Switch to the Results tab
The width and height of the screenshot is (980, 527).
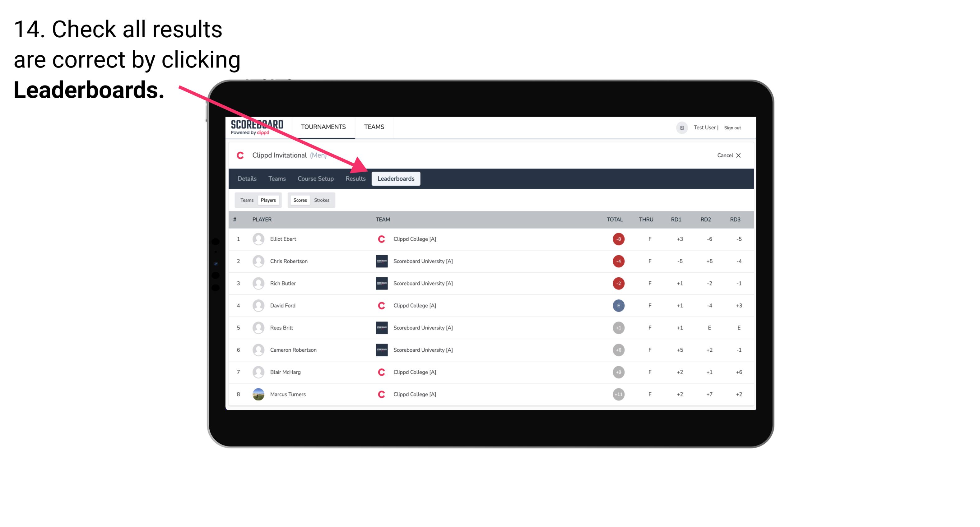(354, 178)
